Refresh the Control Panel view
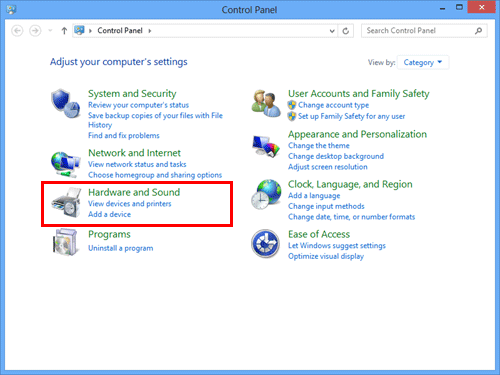 [346, 31]
